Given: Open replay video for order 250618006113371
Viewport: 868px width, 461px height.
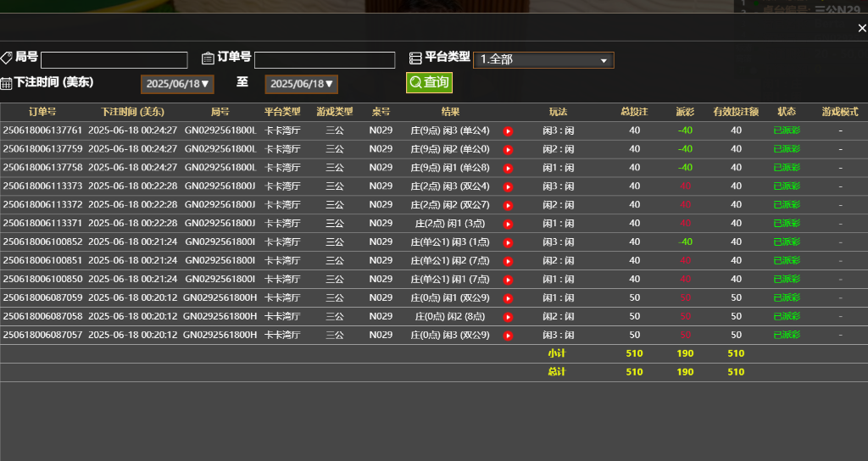Looking at the screenshot, I should 508,225.
